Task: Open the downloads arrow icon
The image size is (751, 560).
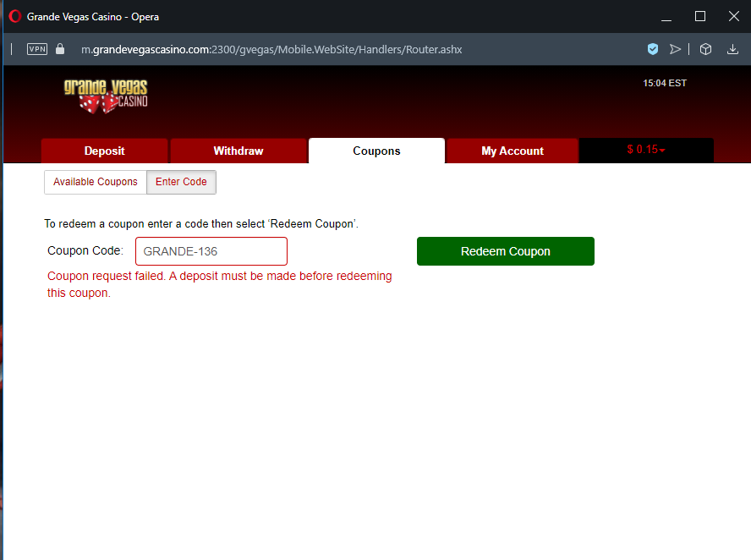Action: (732, 49)
